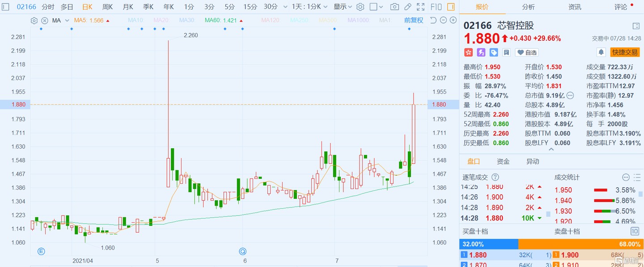This screenshot has height=267, width=644.
Task: Open the 1天:1分K period dropdown
Action: pos(309,7)
